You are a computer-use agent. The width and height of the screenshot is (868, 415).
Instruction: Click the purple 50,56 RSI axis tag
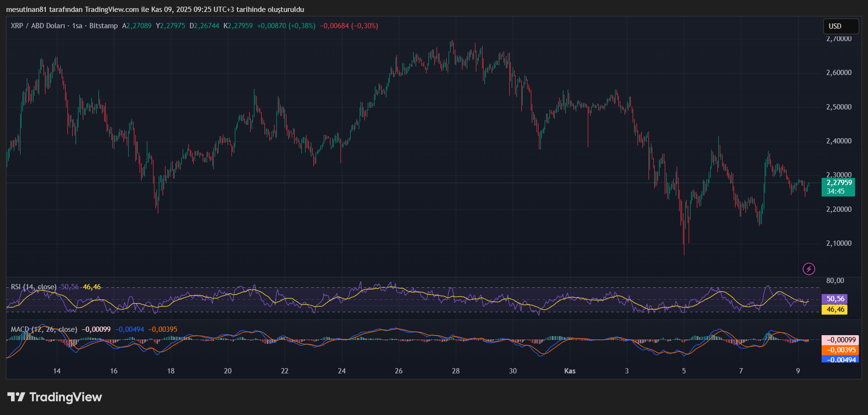tap(835, 299)
